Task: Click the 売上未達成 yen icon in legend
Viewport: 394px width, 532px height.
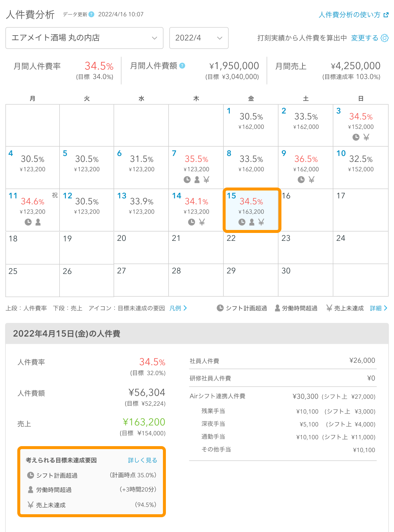Action: coord(329,308)
